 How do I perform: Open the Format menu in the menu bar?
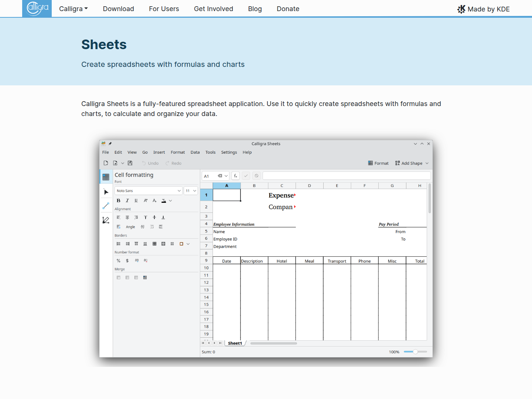[178, 152]
